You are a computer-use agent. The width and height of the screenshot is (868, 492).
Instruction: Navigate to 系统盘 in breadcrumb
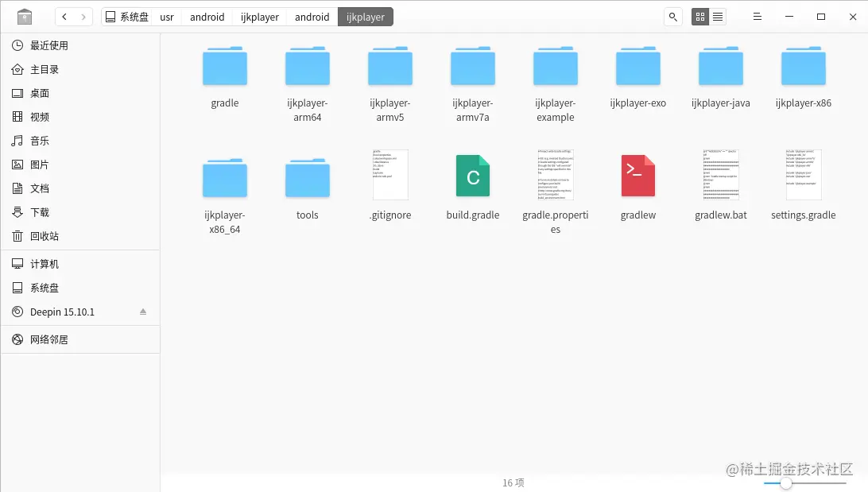coord(126,17)
